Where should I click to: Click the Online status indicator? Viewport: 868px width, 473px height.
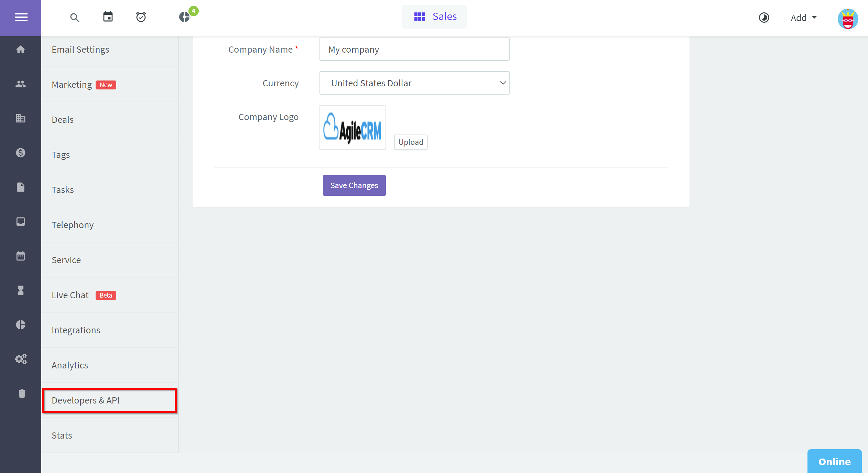tap(835, 461)
